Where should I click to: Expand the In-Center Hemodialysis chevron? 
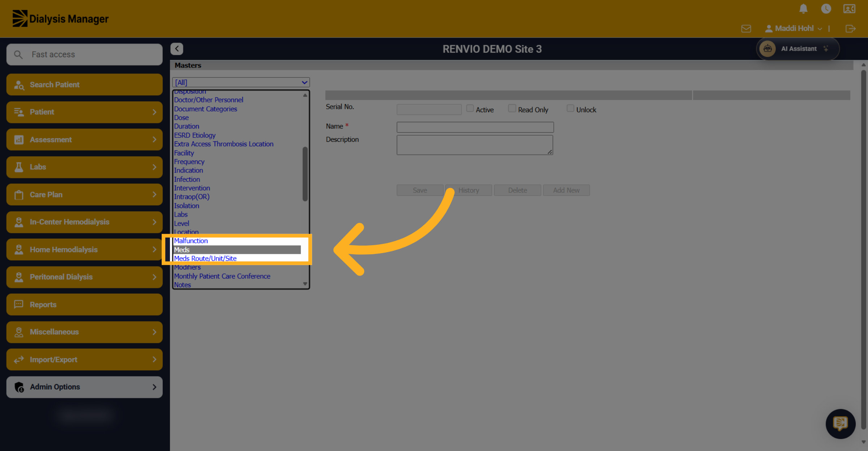pyautogui.click(x=154, y=222)
